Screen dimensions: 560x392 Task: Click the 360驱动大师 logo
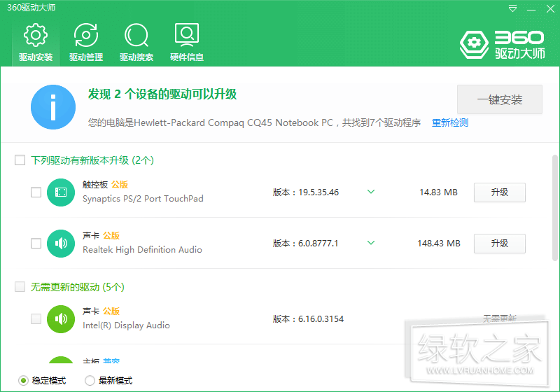coord(502,44)
